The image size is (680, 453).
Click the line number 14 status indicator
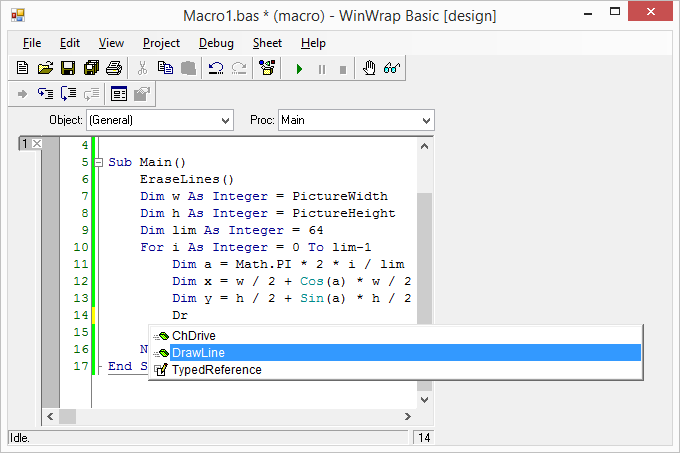pyautogui.click(x=424, y=438)
